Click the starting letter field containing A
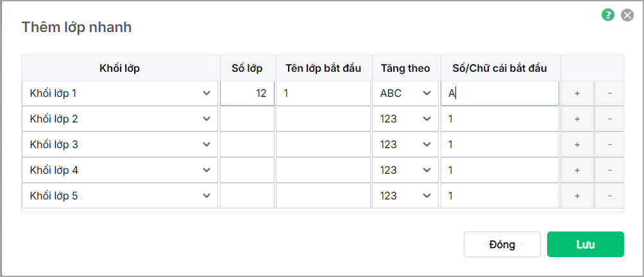Viewport: 644px width, 277px height. [x=500, y=94]
